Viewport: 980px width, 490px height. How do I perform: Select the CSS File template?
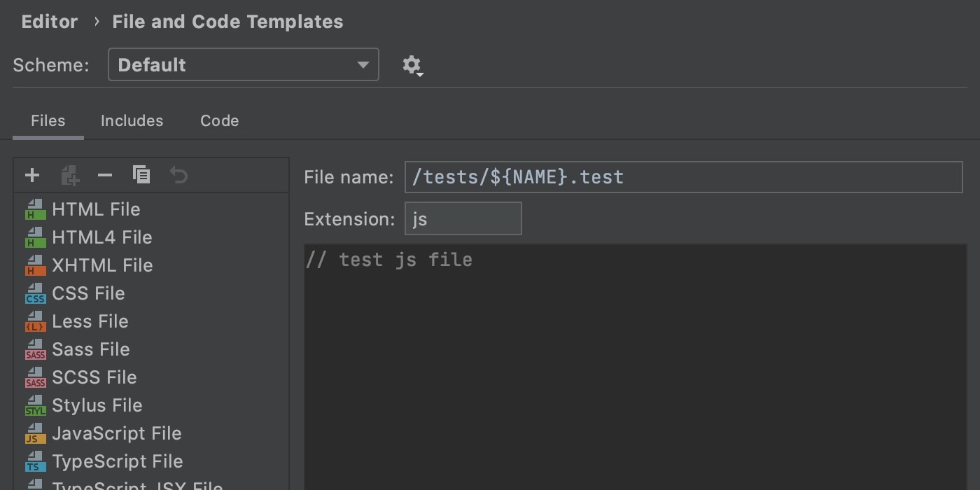point(88,293)
